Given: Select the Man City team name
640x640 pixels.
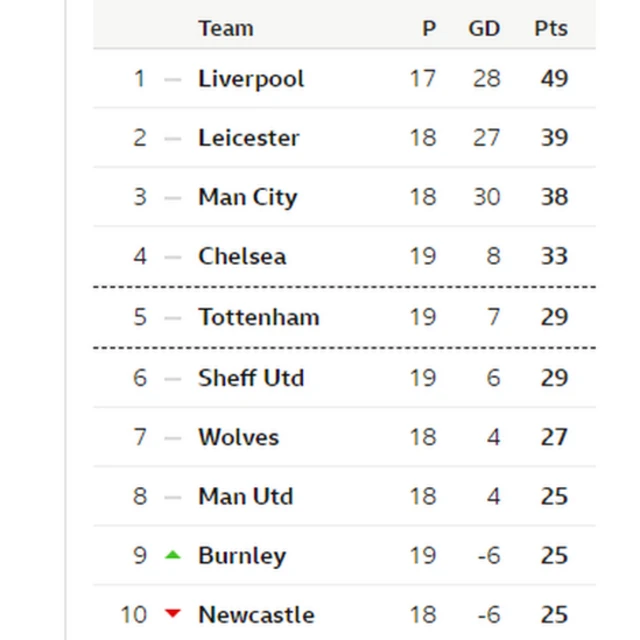Looking at the screenshot, I should coord(247,197).
